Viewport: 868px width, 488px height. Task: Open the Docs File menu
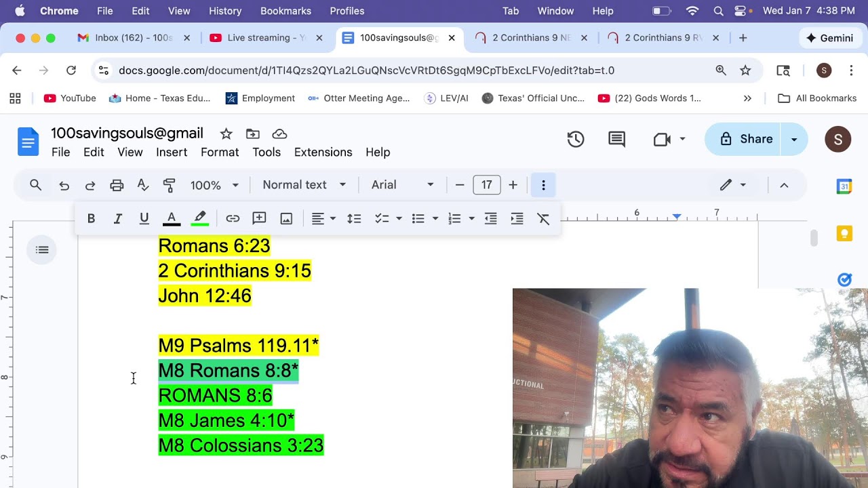(60, 152)
